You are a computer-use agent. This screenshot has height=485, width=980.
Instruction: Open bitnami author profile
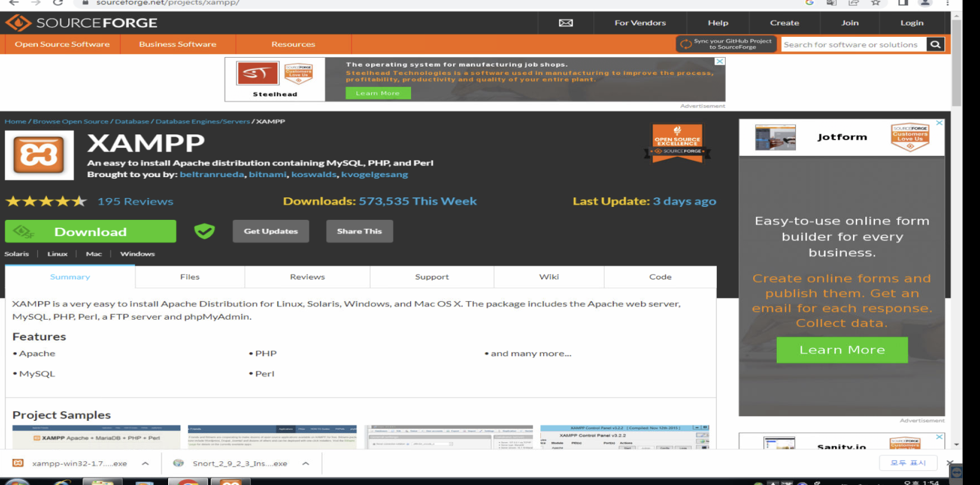pyautogui.click(x=268, y=174)
